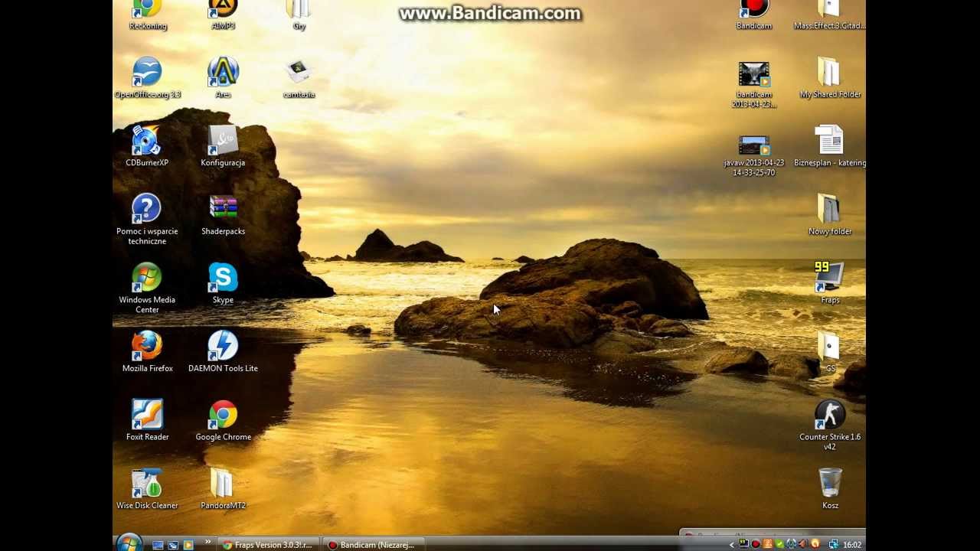This screenshot has height=551, width=980.
Task: Select the Kosz recycle bin icon
Action: 830,489
